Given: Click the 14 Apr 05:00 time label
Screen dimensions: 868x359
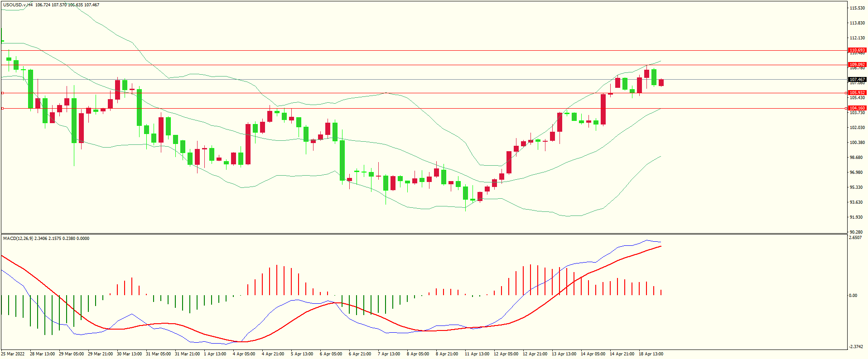Looking at the screenshot, I should point(593,354).
